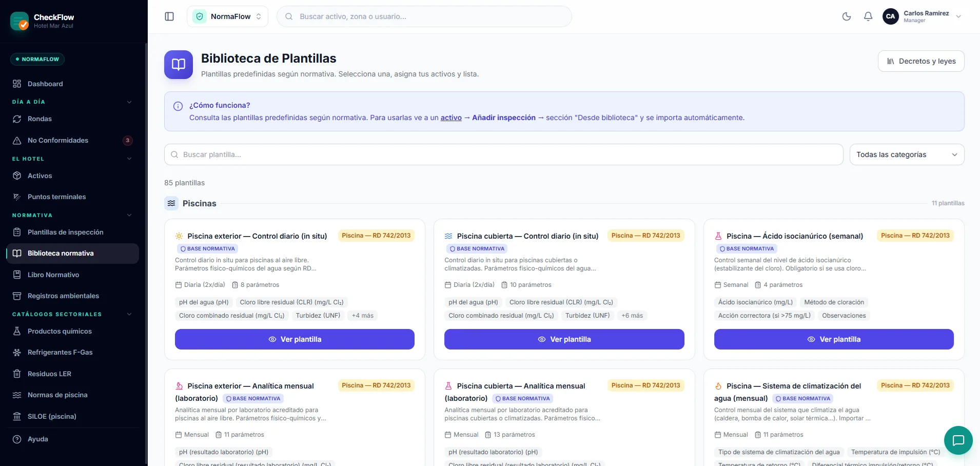Viewport: 980px width, 466px height.
Task: Click the NORMAFLOW badge in sidebar
Action: (x=37, y=59)
